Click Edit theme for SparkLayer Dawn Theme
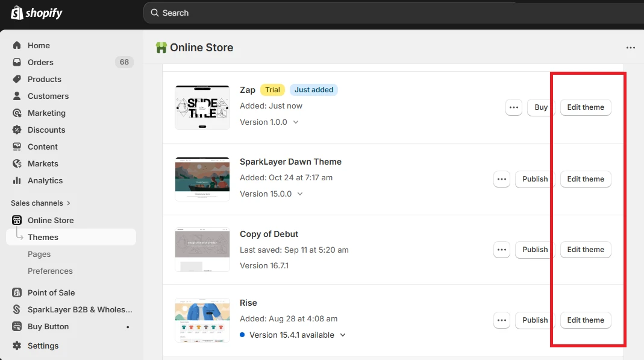 coord(585,179)
